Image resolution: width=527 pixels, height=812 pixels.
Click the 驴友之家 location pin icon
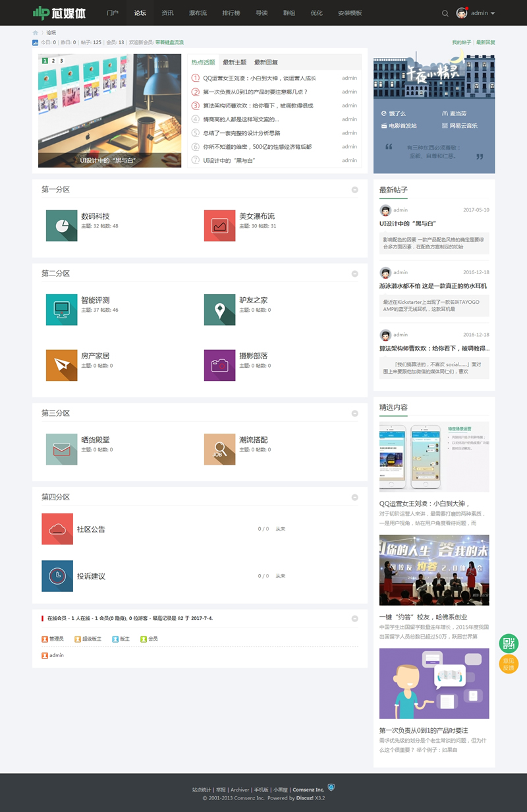(220, 309)
